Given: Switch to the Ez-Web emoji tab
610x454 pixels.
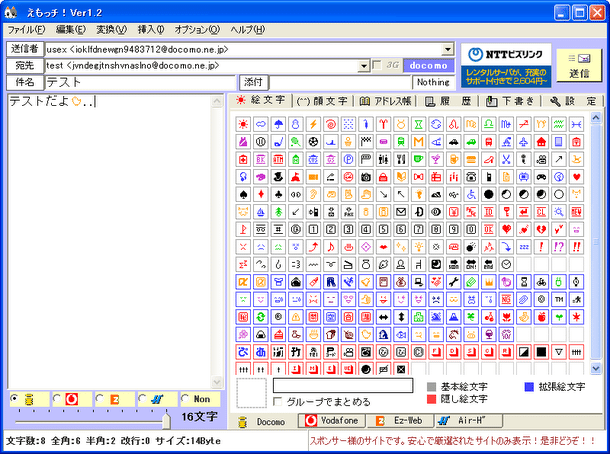Looking at the screenshot, I should pyautogui.click(x=400, y=421).
